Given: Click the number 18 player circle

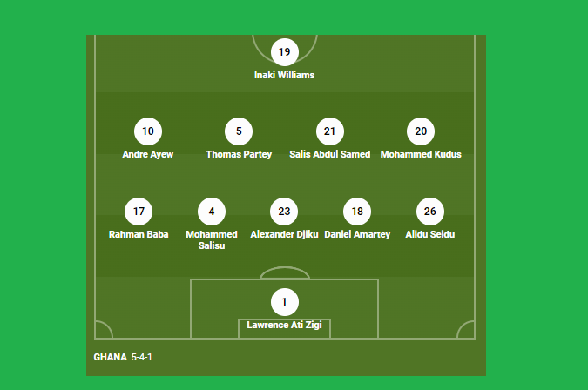Looking at the screenshot, I should 357,212.
